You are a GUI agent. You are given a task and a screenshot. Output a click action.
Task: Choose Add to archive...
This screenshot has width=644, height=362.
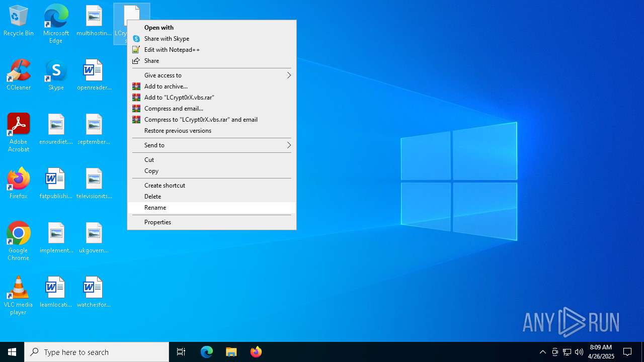212,86
